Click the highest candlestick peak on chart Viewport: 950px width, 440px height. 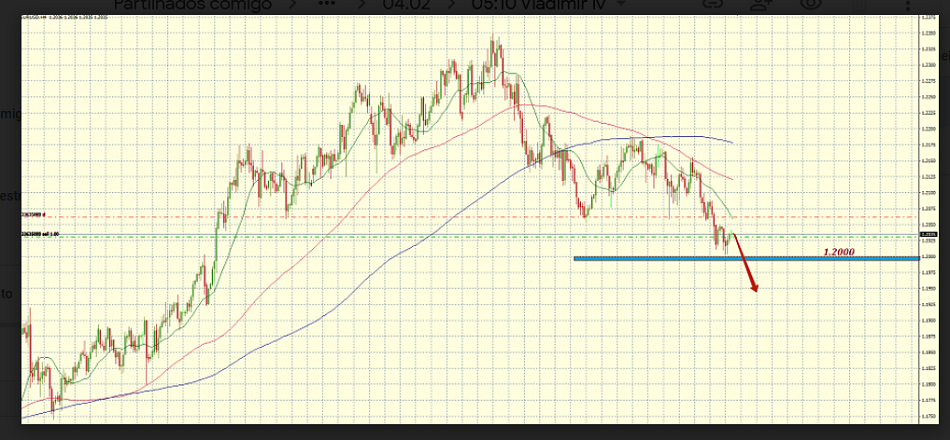coord(496,42)
